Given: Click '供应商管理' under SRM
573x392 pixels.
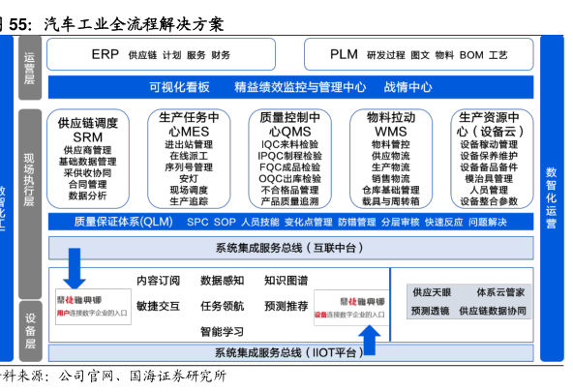Looking at the screenshot, I should pyautogui.click(x=88, y=150).
